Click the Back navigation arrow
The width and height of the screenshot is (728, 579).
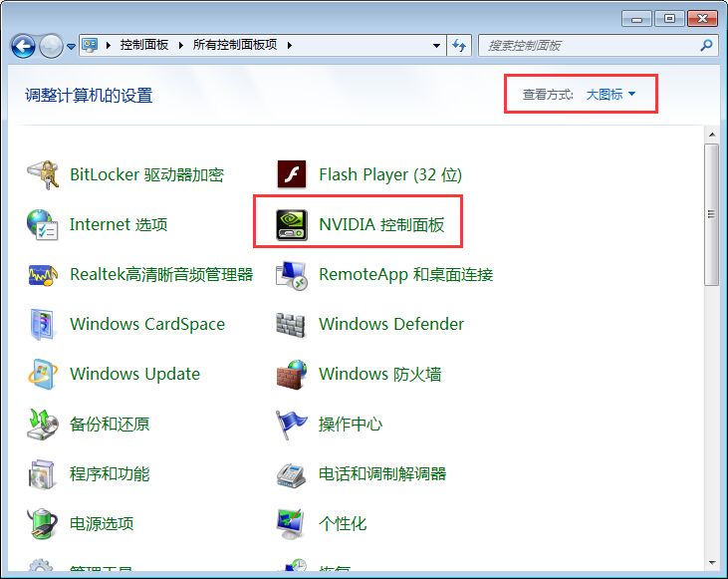[x=23, y=46]
